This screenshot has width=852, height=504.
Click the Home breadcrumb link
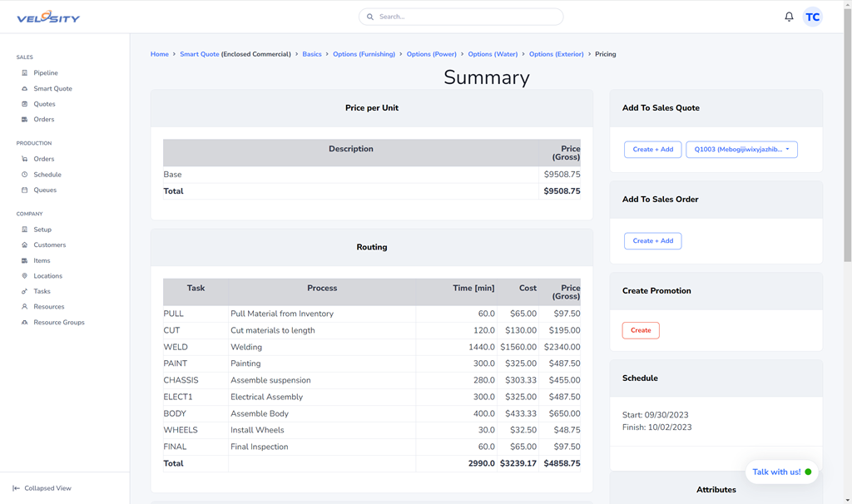[x=159, y=54]
